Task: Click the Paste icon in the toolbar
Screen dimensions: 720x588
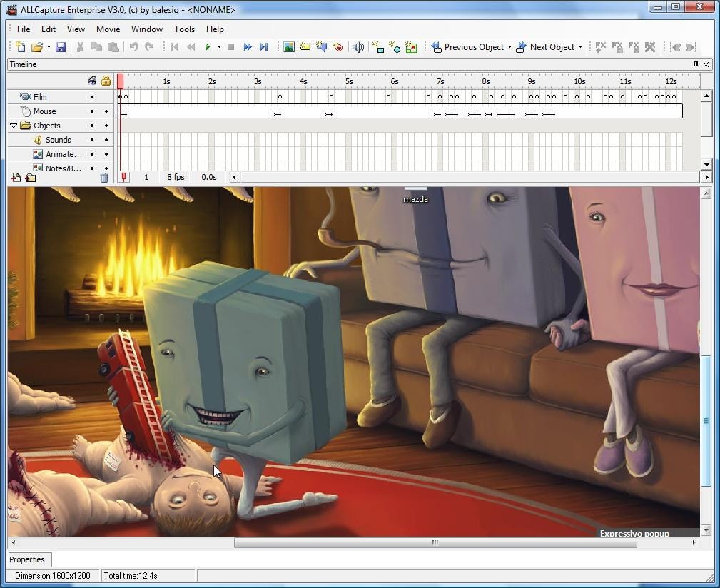Action: coord(113,47)
